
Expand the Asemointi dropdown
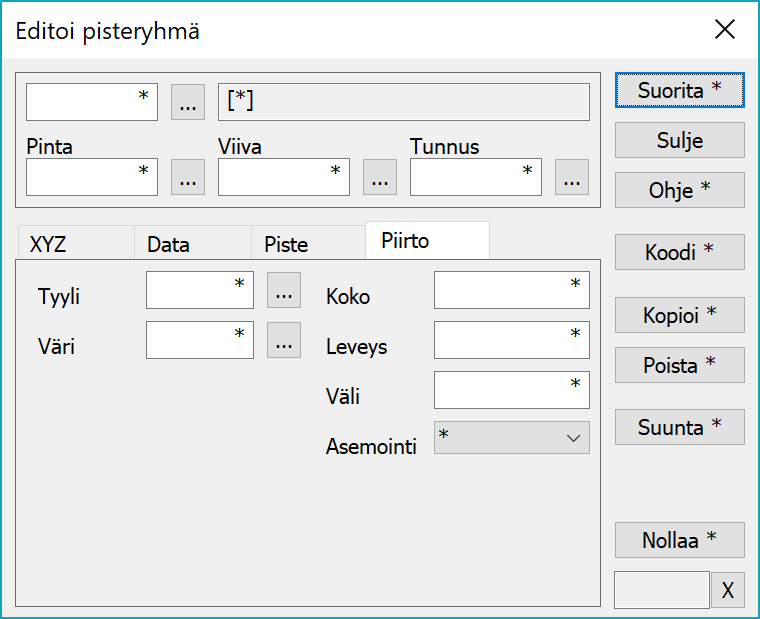coord(512,438)
